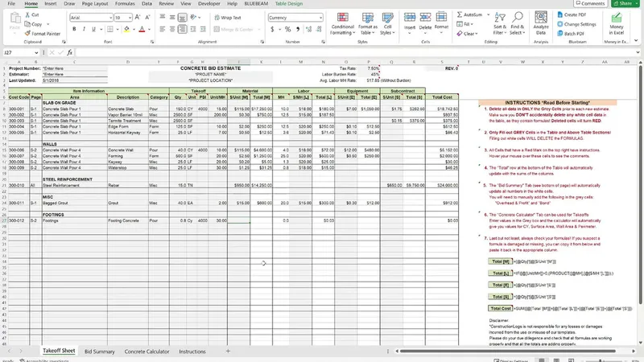
Task: Switch to Bid Summary sheet tab
Action: click(x=99, y=352)
